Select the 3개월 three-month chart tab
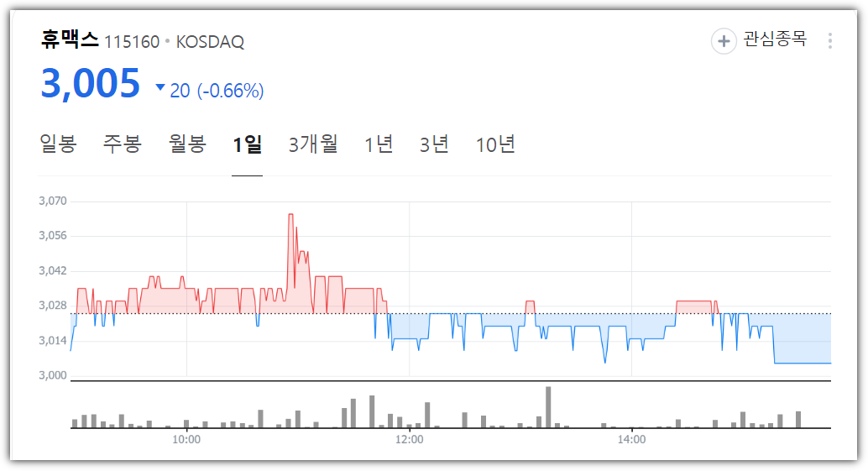This screenshot has height=471, width=868. click(313, 144)
